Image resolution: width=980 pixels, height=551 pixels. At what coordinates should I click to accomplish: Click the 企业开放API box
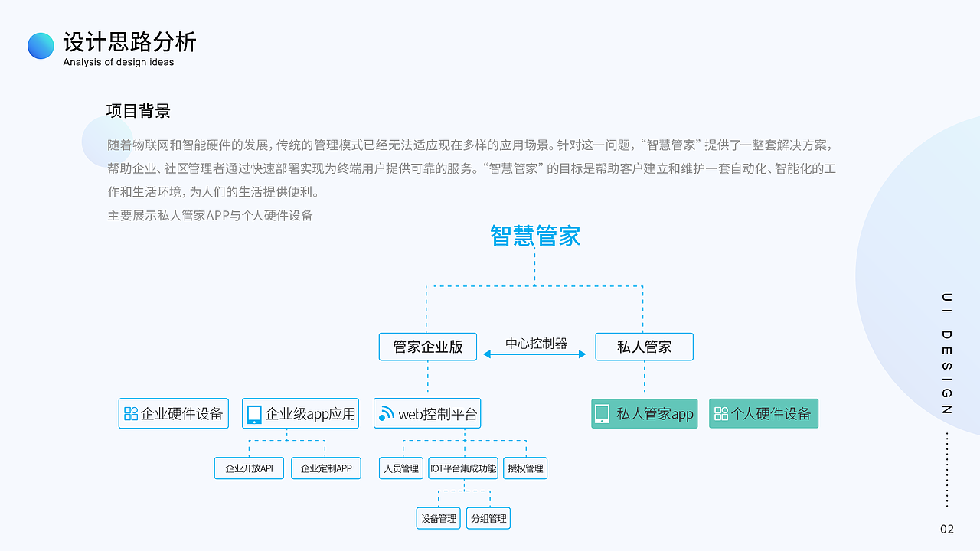249,468
